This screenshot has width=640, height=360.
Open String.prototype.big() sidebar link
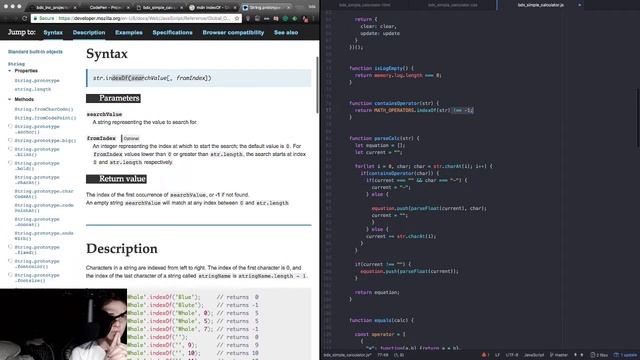(x=45, y=140)
